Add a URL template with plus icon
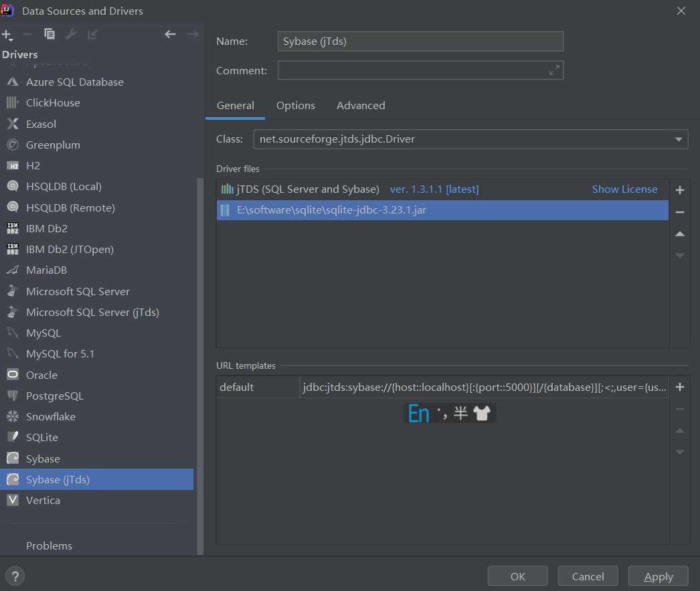The height and width of the screenshot is (591, 700). [680, 387]
